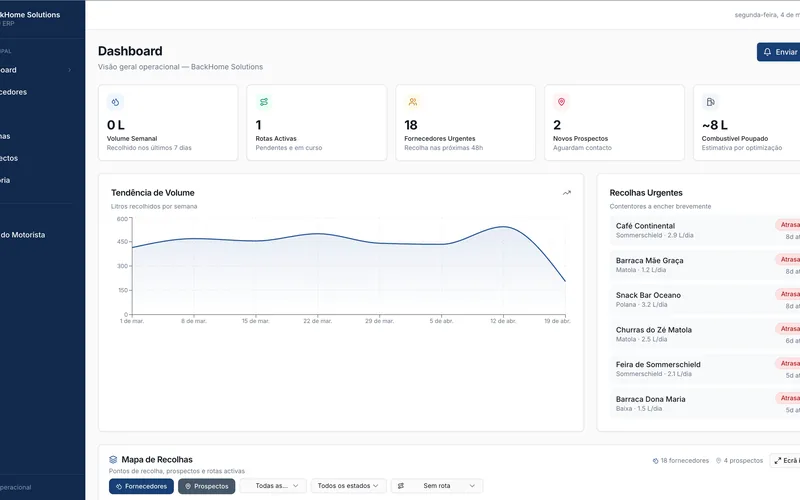The width and height of the screenshot is (800, 500).
Task: Click the 'Polana · 3.2 L/dia' subtitle
Action: (x=641, y=305)
